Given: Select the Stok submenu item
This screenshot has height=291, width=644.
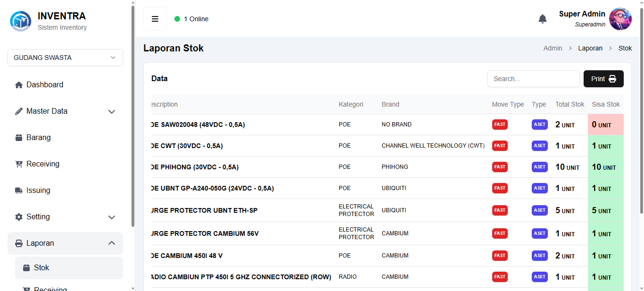Looking at the screenshot, I should click(41, 268).
